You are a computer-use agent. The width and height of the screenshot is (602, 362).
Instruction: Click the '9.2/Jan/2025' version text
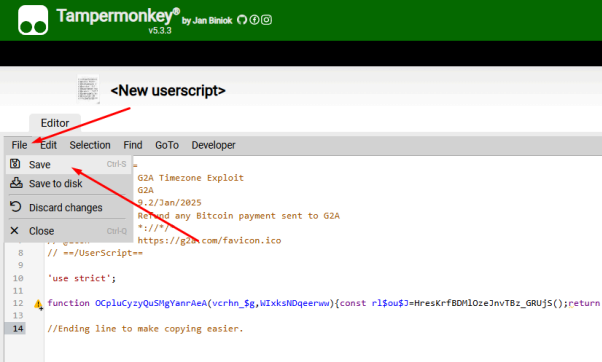169,203
